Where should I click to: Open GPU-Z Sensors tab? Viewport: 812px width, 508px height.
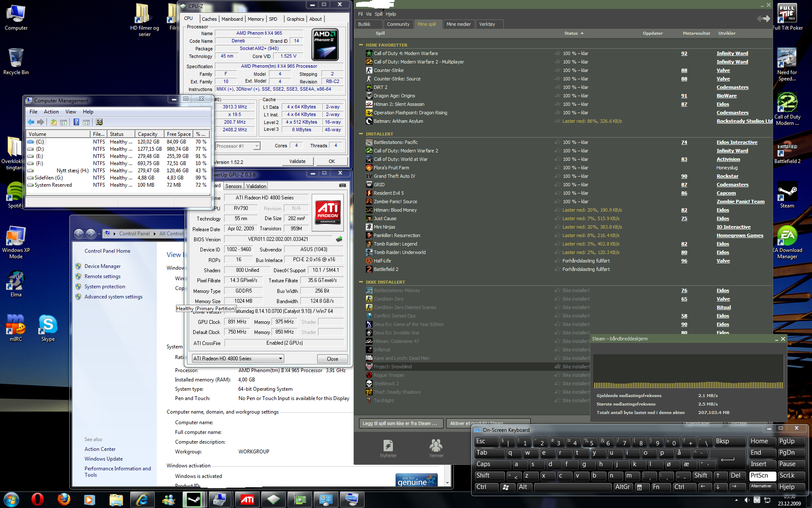point(233,186)
